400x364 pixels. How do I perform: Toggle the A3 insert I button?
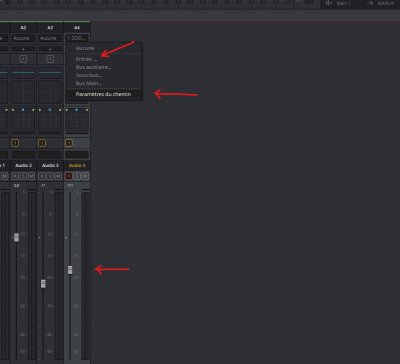50,59
